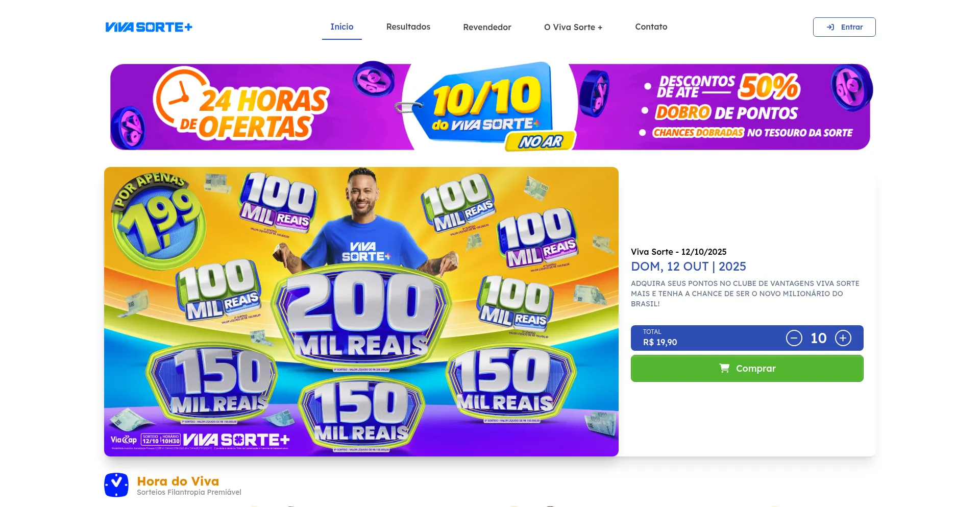
Task: Click the Total R$ 19,90 amount
Action: click(660, 342)
